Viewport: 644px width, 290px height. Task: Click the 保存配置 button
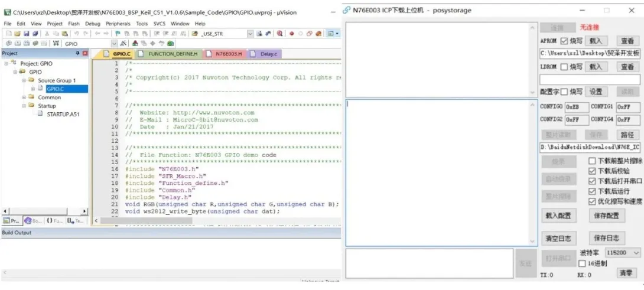coord(605,216)
